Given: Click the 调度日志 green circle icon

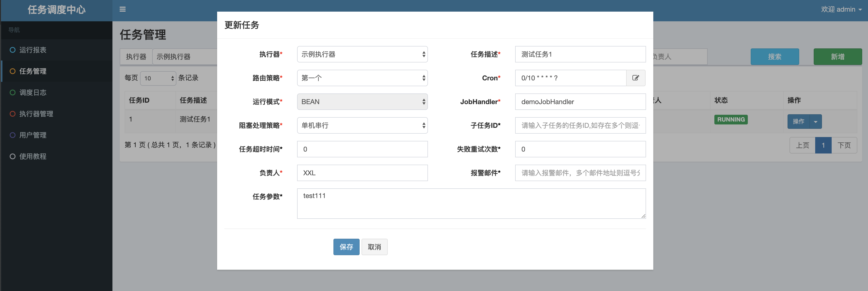Looking at the screenshot, I should coord(12,92).
